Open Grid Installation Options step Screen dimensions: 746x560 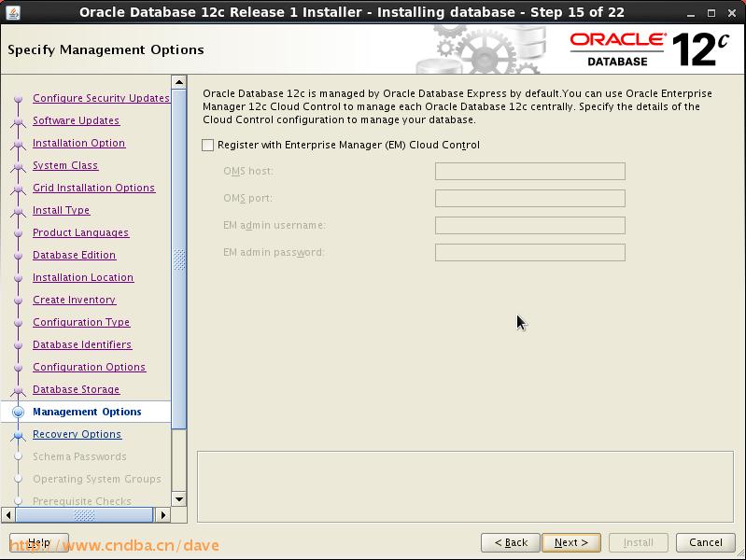[93, 188]
